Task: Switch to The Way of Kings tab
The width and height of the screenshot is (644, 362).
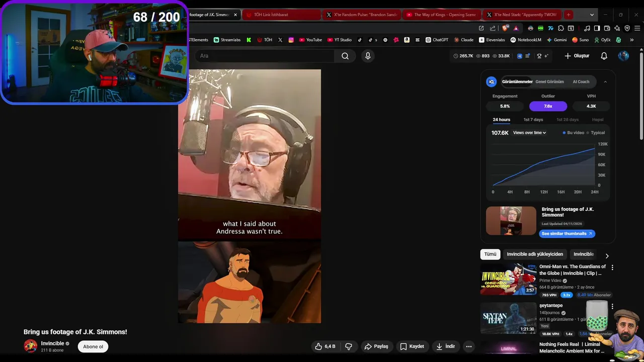Action: 441,15
